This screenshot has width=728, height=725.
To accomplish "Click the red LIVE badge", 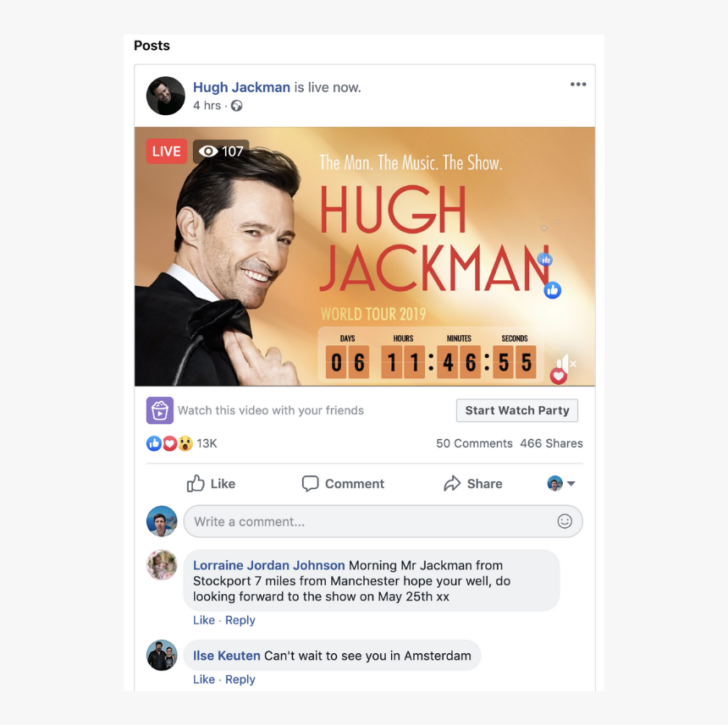I will [167, 151].
